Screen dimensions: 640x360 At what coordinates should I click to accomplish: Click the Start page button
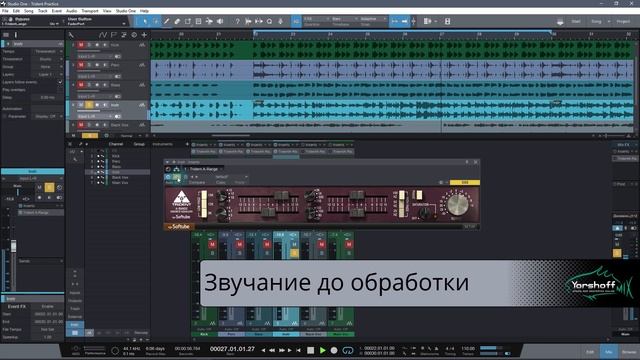tap(576, 21)
